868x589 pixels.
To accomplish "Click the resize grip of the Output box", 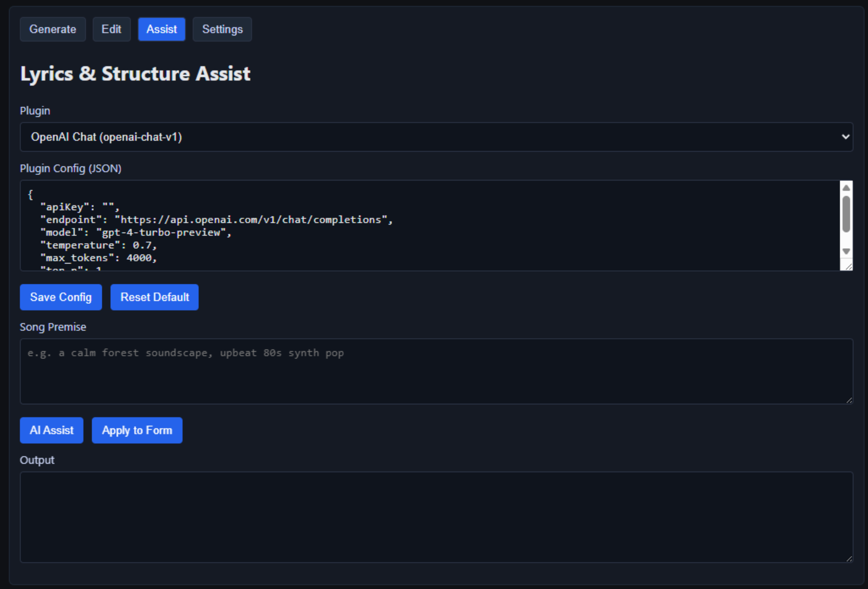I will click(849, 558).
